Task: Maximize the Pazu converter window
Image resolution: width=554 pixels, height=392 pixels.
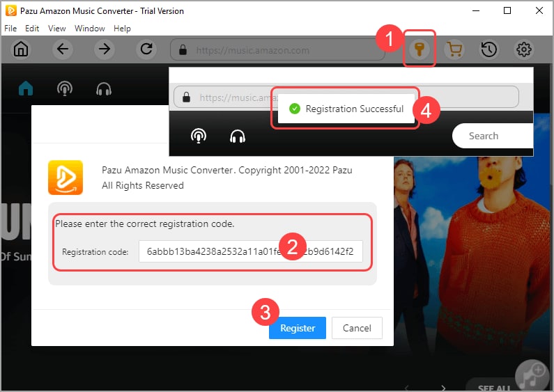Action: (507, 10)
